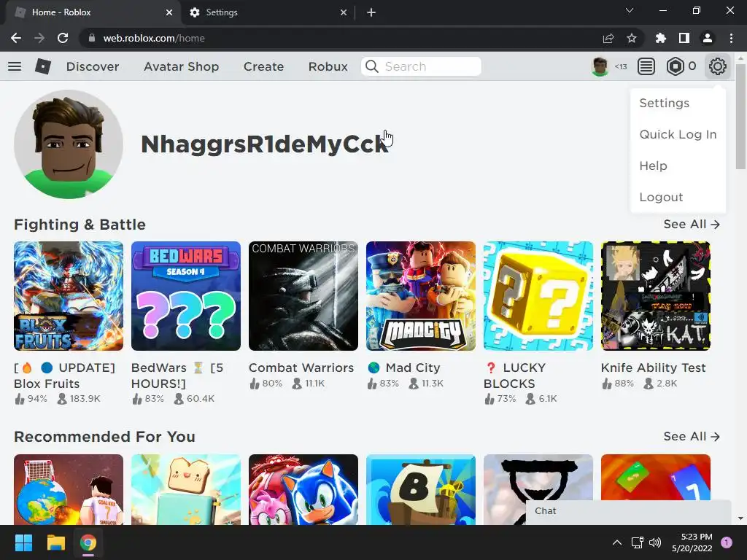Image resolution: width=747 pixels, height=560 pixels.
Task: Open network status tray icon
Action: coord(637,542)
